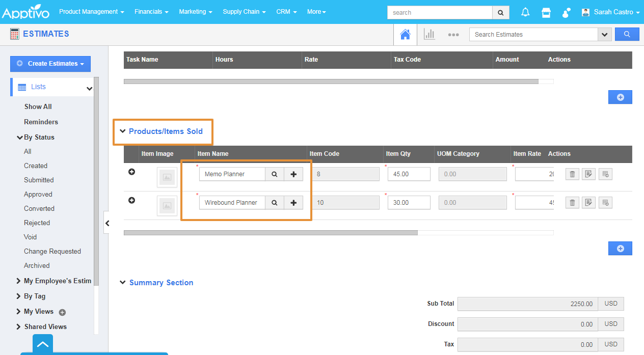The width and height of the screenshot is (644, 355).
Task: Open the reports bar chart icon
Action: point(430,34)
